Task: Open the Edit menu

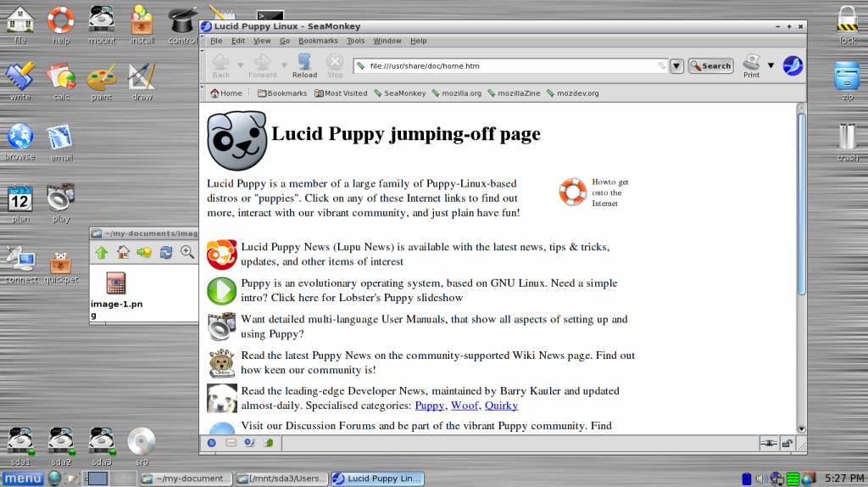Action: click(238, 41)
